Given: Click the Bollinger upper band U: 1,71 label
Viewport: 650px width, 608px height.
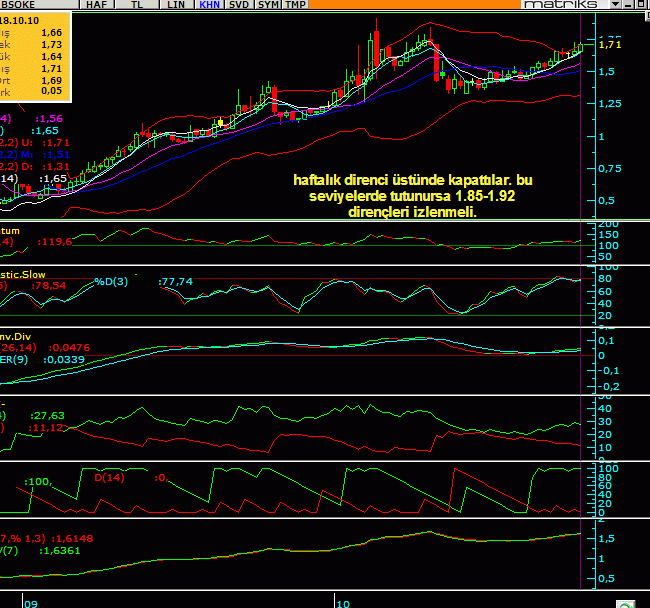Looking at the screenshot, I should (x=50, y=143).
